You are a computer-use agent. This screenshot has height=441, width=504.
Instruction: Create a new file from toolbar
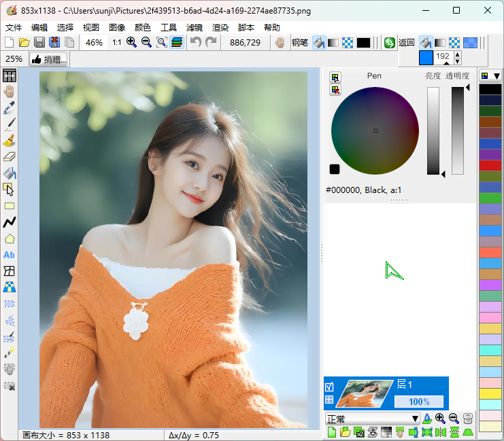tap(10, 42)
